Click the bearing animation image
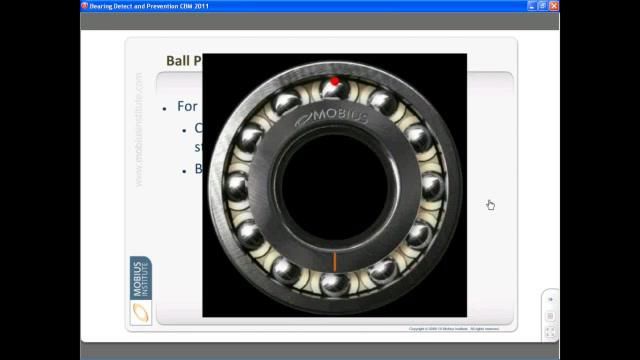The image size is (640, 360). tap(335, 185)
